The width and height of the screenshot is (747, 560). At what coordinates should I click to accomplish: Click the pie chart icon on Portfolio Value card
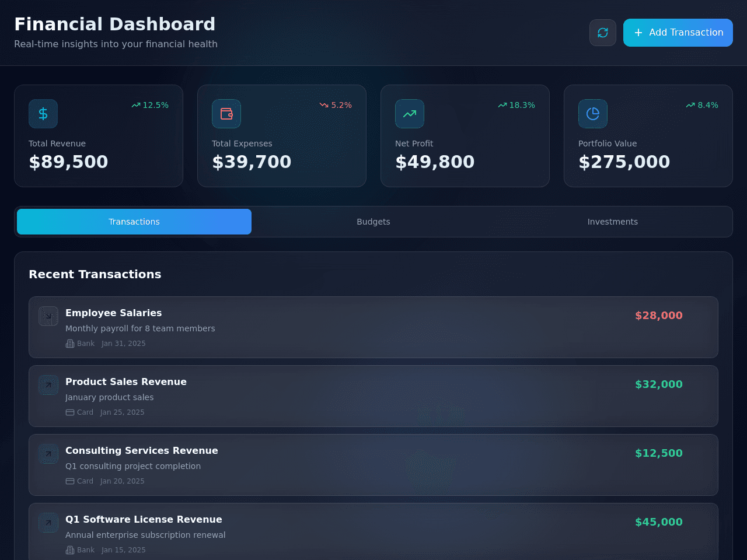click(593, 114)
